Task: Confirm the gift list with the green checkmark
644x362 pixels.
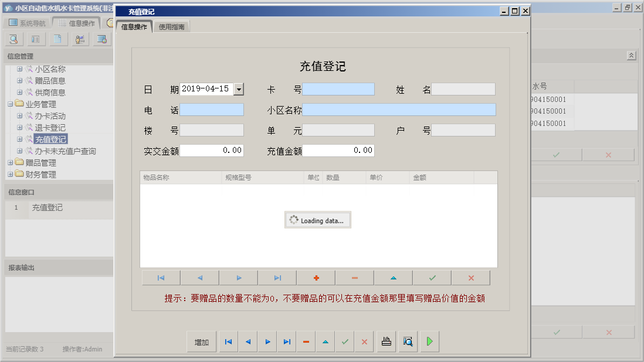Action: click(x=432, y=277)
